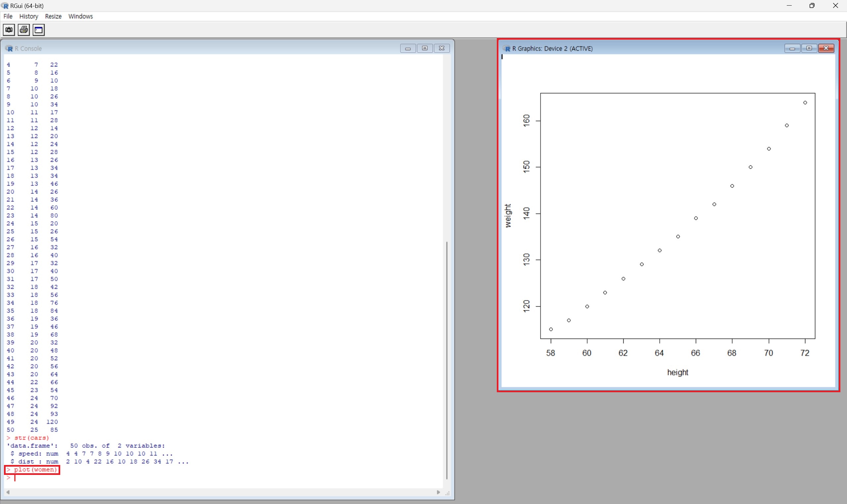Maximize the R Graphics Device 2 window

pyautogui.click(x=809, y=49)
